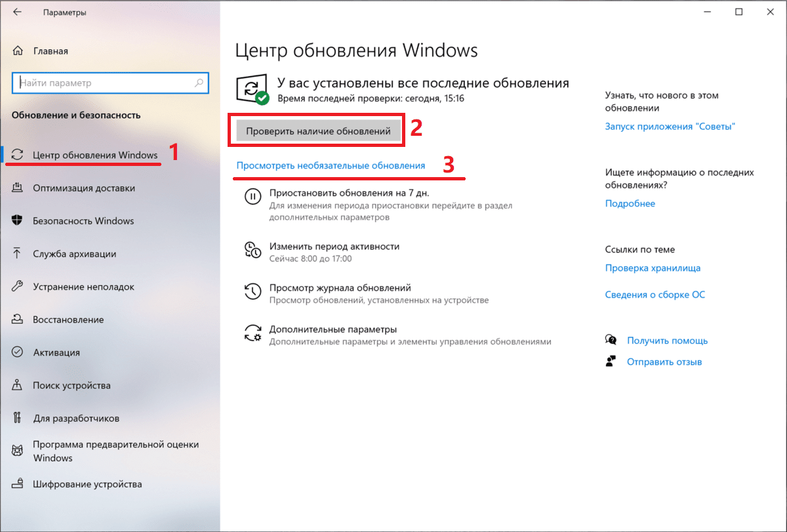Click the clock icon for Изменить период активности
This screenshot has height=532, width=787.
coord(252,249)
